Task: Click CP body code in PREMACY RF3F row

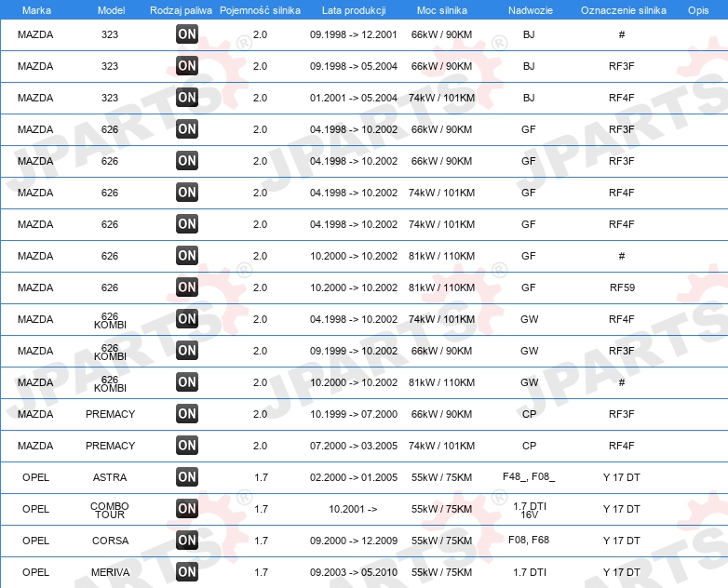Action: 530,414
